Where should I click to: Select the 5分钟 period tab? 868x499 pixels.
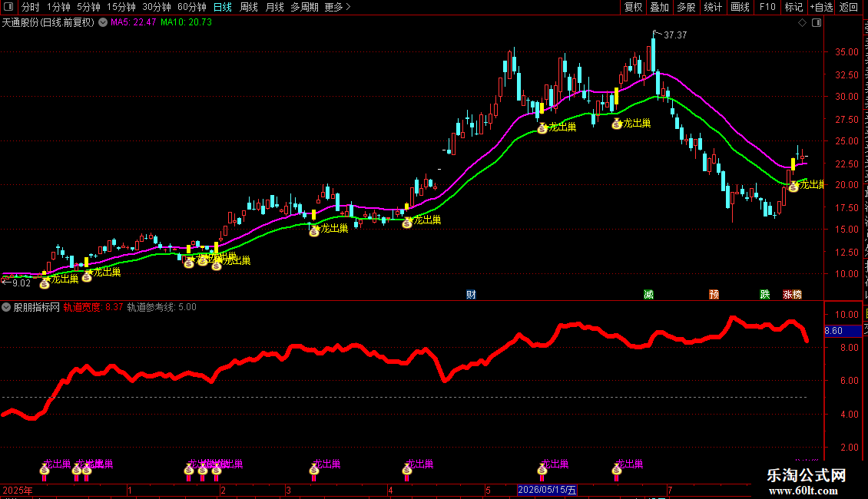88,7
